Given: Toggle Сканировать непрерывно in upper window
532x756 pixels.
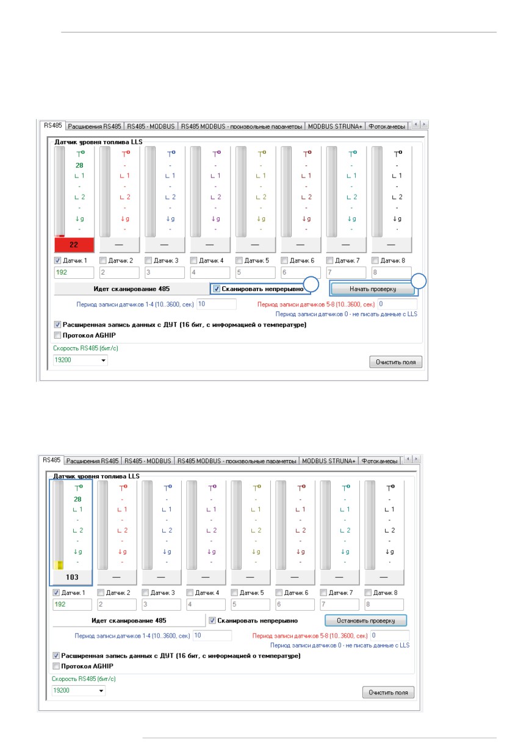Looking at the screenshot, I should click(x=216, y=289).
